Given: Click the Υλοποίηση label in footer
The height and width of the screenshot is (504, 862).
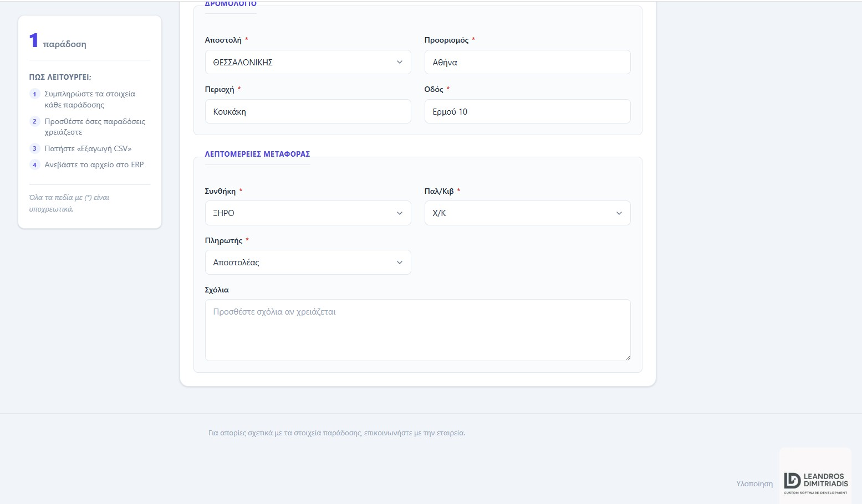Looking at the screenshot, I should pos(754,484).
